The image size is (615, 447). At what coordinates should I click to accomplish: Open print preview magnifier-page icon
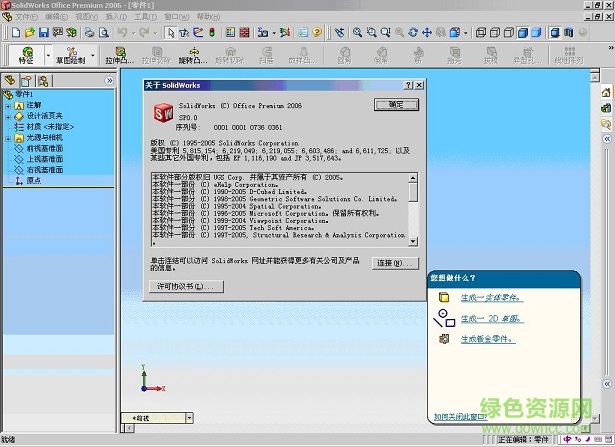104,33
